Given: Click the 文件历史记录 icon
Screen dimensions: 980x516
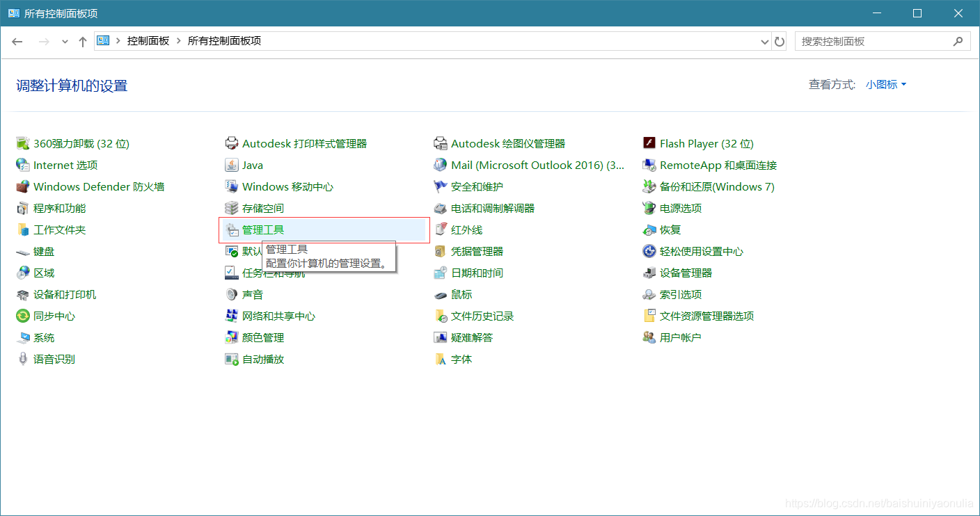Looking at the screenshot, I should (x=441, y=316).
